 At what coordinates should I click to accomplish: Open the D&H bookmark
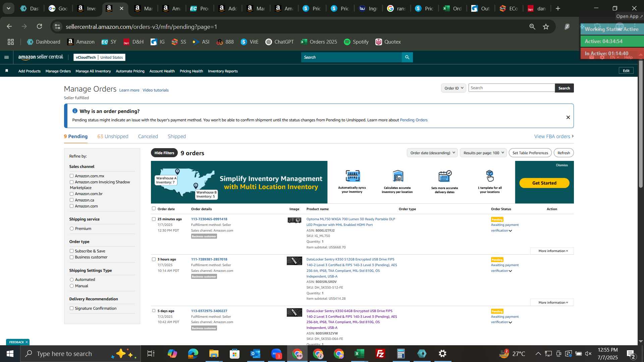point(133,42)
